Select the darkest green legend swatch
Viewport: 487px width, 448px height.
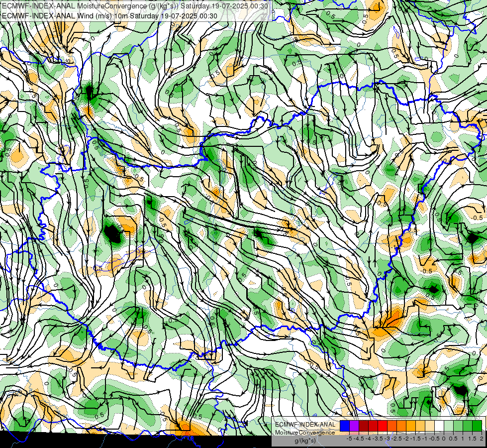point(477,426)
